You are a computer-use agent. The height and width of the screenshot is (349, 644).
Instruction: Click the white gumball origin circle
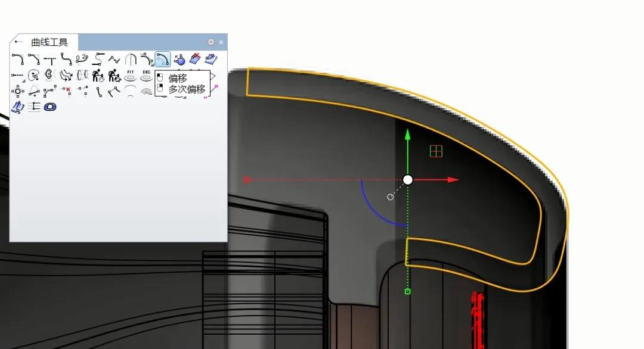coord(407,180)
